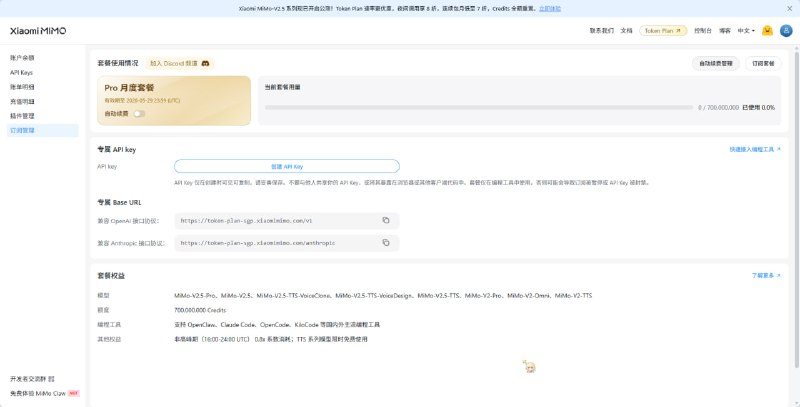800x407 pixels.
Task: Click the 自动续费管理 button
Action: pyautogui.click(x=715, y=64)
